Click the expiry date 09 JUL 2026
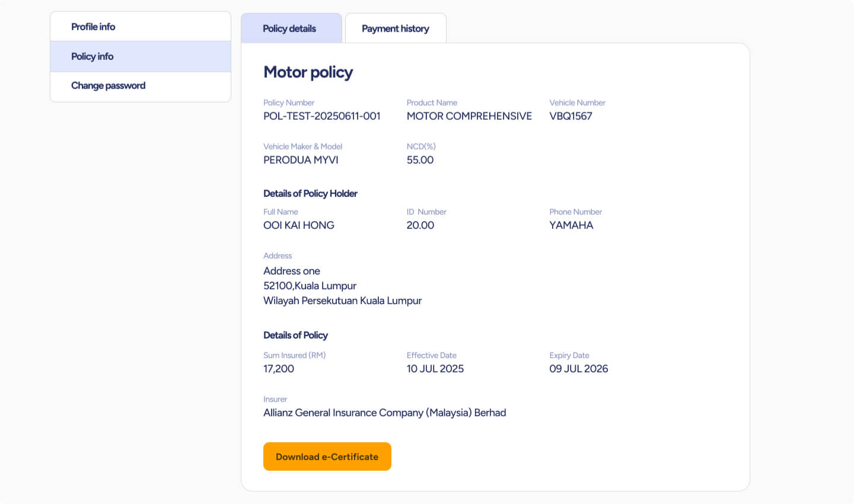The image size is (854, 504). pyautogui.click(x=578, y=369)
